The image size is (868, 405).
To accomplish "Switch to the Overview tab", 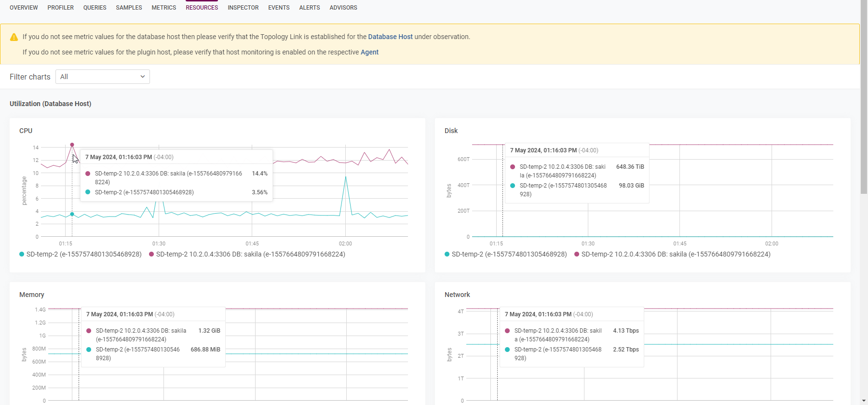I will coord(24,8).
